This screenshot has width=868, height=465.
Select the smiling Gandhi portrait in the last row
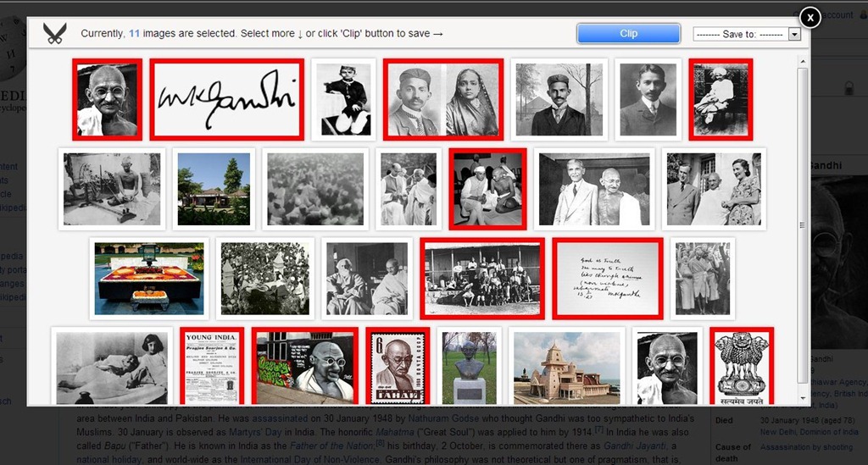667,367
